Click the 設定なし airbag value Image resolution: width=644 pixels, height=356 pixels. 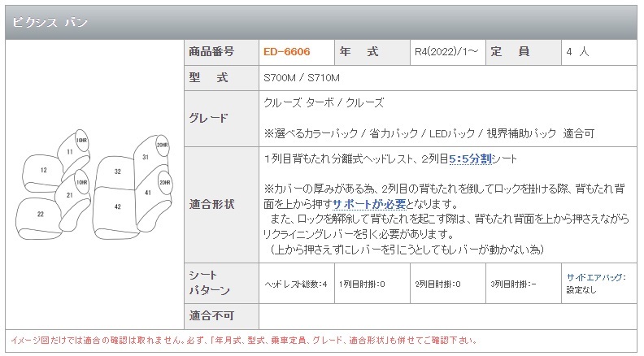click(x=581, y=290)
